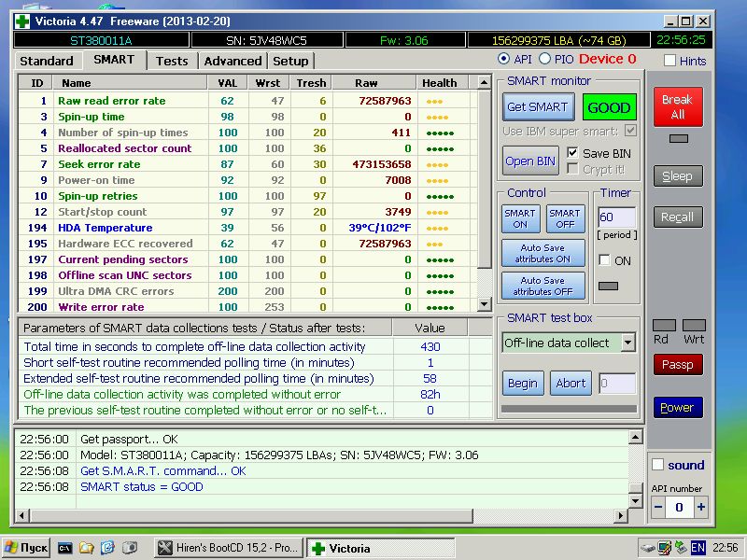Click SMART table scroll up arrow
The height and width of the screenshot is (560, 747).
[x=484, y=82]
